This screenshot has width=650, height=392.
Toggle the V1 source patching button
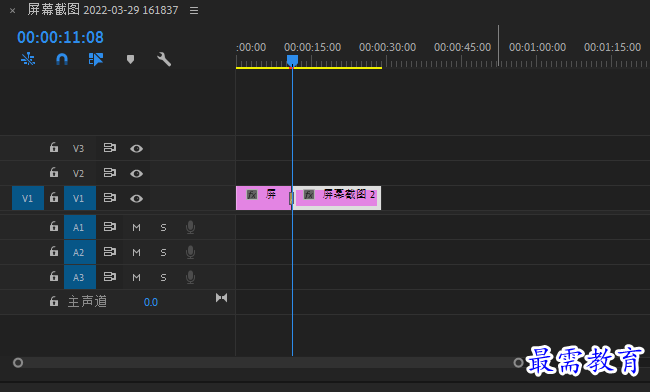click(x=28, y=198)
